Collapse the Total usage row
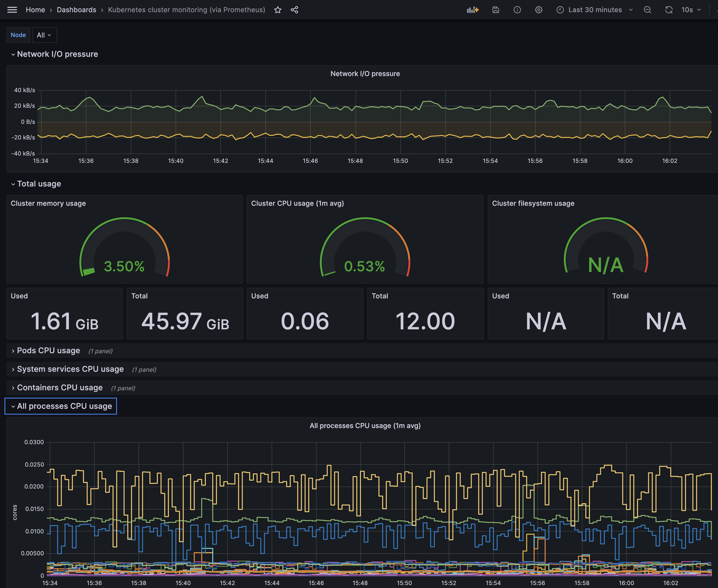 click(39, 184)
